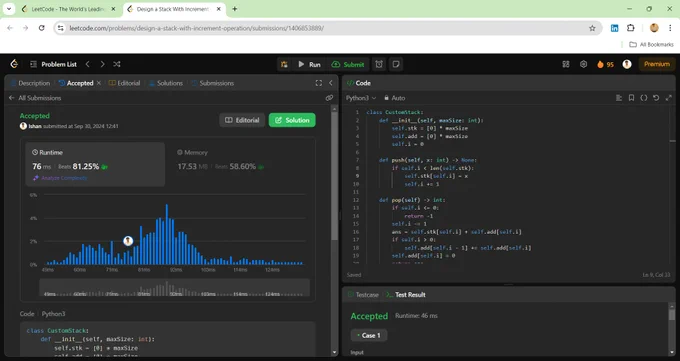Click the green Solution button
The width and height of the screenshot is (680, 361).
(x=292, y=120)
